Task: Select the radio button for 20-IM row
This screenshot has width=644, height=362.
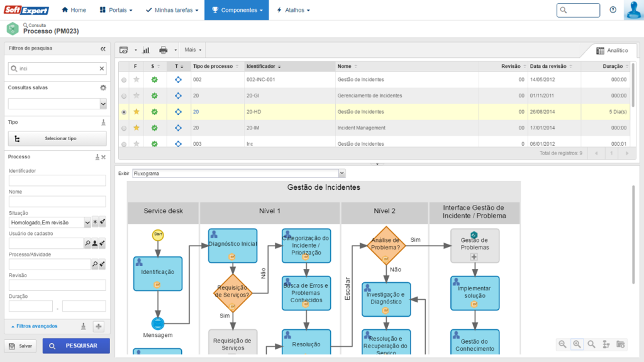Action: pos(123,128)
